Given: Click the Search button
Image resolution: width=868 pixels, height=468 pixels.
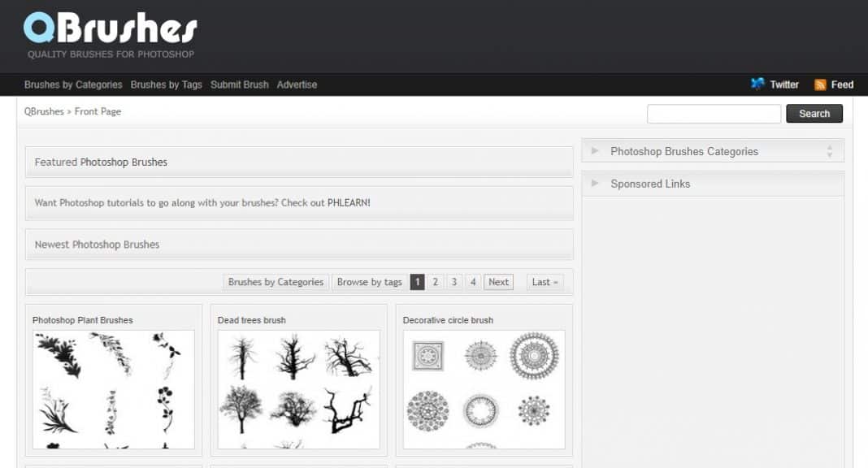Looking at the screenshot, I should pyautogui.click(x=814, y=114).
